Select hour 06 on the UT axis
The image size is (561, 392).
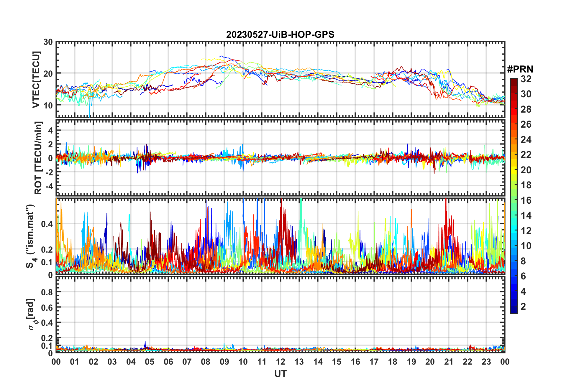(168, 362)
